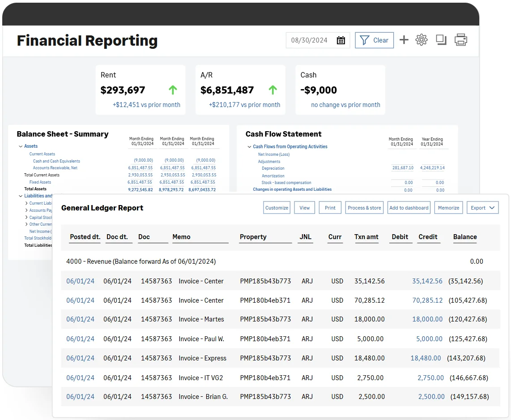This screenshot has width=511, height=420.
Task: Click the filter funnel icon in Clear button
Action: pyautogui.click(x=365, y=40)
